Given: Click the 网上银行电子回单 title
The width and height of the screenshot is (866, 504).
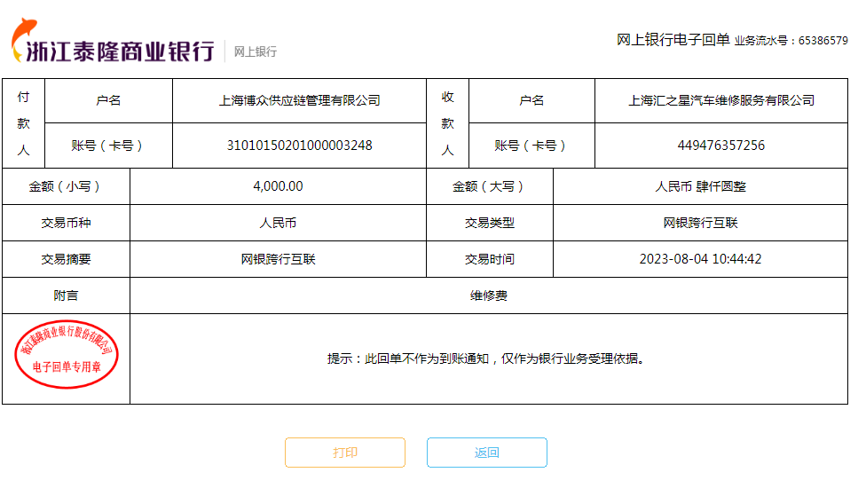Looking at the screenshot, I should coord(673,39).
